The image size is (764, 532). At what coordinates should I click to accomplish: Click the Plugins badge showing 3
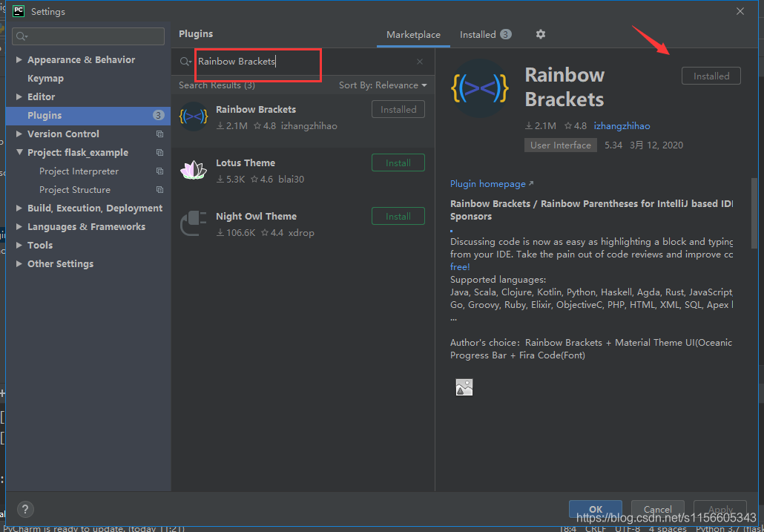pyautogui.click(x=158, y=116)
